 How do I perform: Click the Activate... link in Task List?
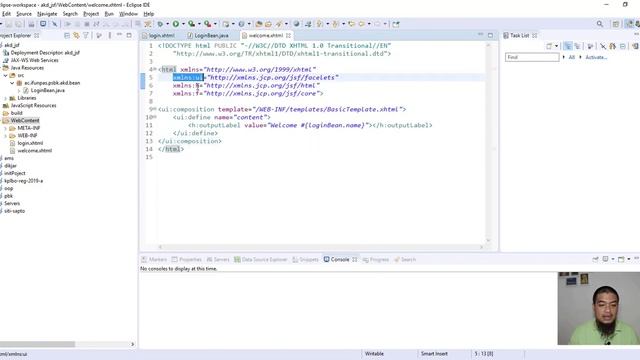596,57
